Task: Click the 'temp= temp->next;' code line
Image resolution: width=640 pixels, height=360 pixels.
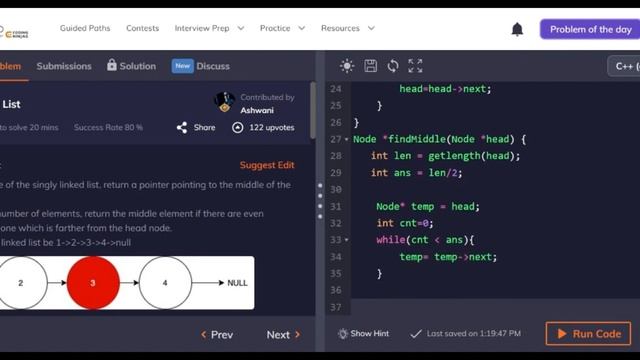Action: (x=448, y=257)
